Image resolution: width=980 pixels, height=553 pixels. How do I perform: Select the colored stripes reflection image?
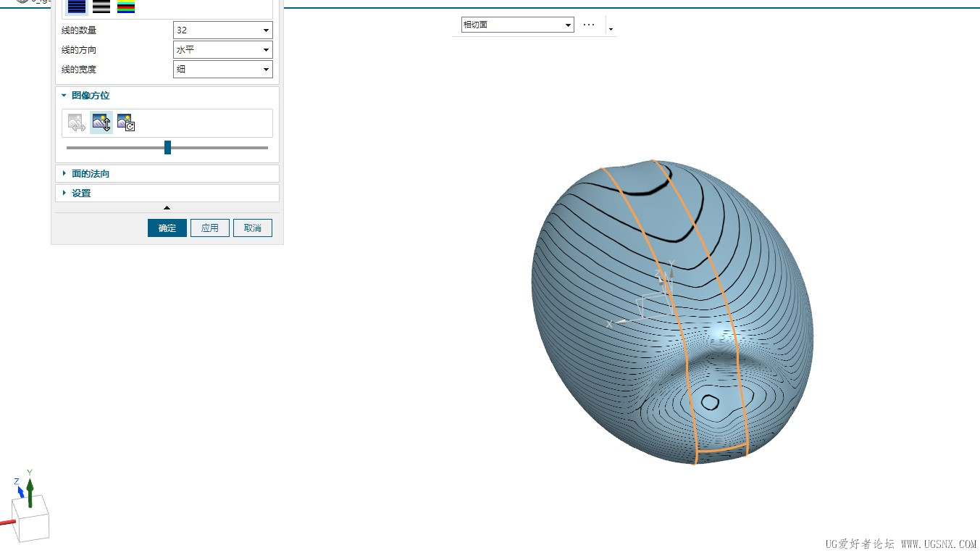[x=126, y=7]
